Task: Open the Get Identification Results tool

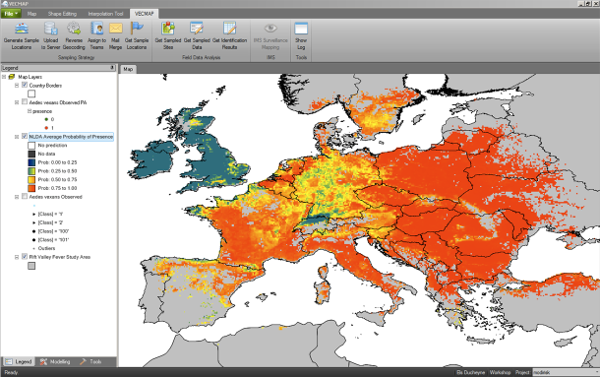Action: [x=230, y=36]
